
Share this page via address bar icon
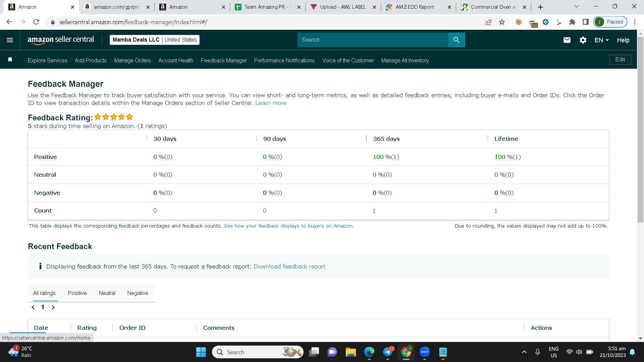pos(488,22)
